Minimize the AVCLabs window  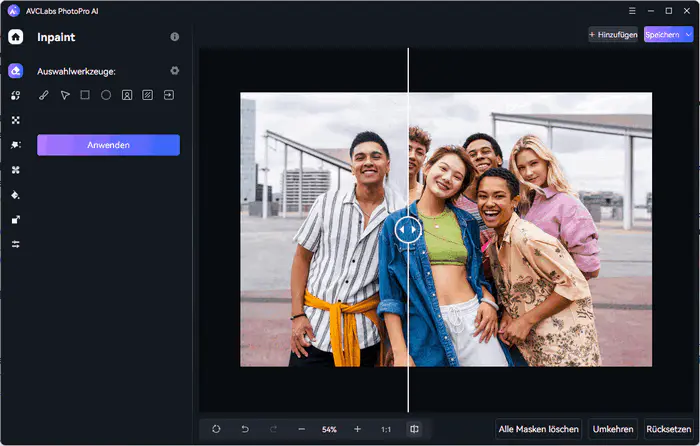(651, 11)
